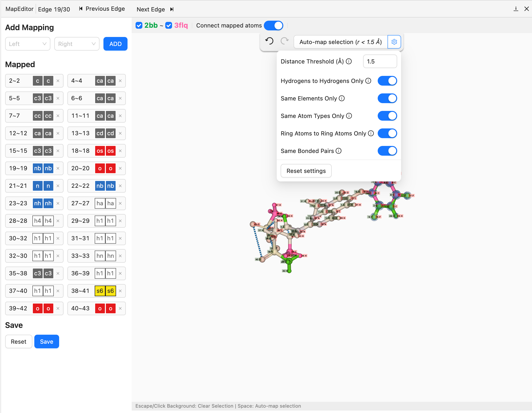
Task: Click the Reset settings button
Action: pos(306,171)
